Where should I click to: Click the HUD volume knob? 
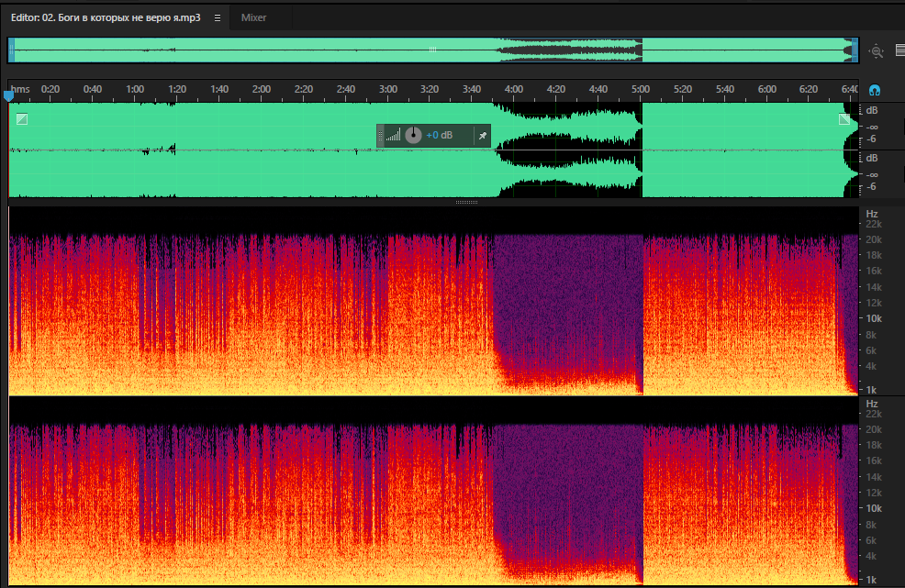click(x=413, y=135)
